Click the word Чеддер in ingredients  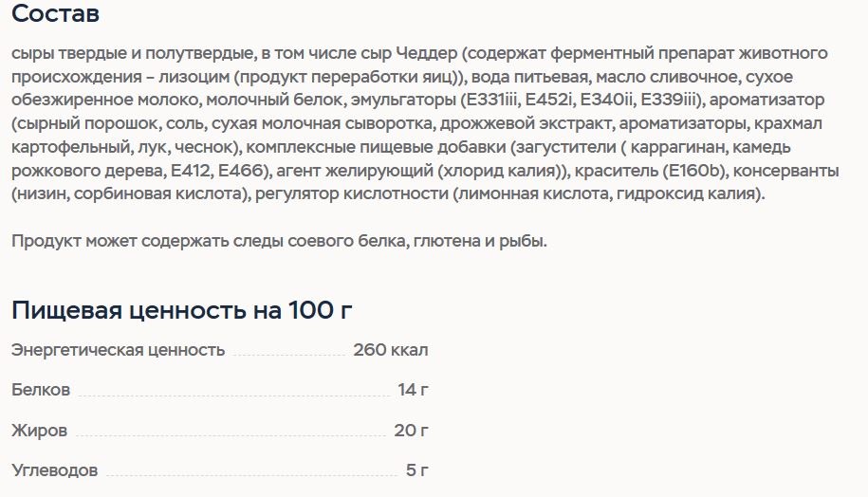click(x=426, y=54)
